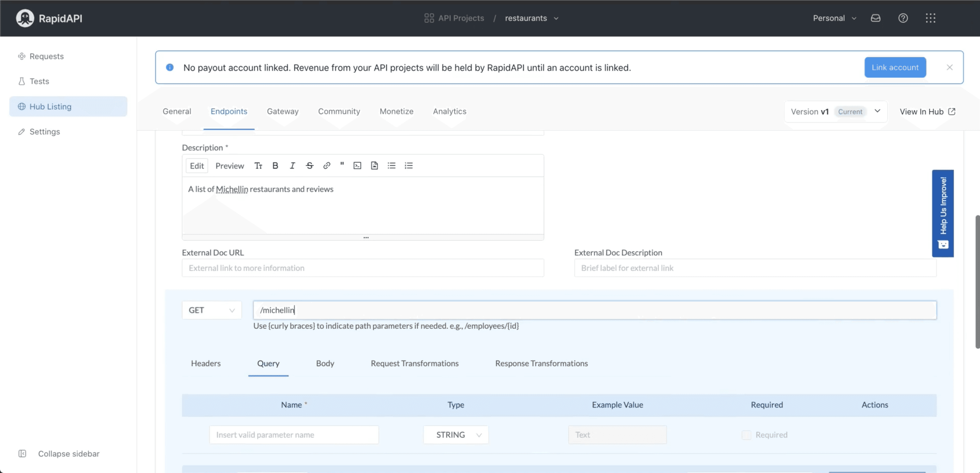The height and width of the screenshot is (473, 980).
Task: Click the RapidAPI logo icon
Action: [25, 18]
